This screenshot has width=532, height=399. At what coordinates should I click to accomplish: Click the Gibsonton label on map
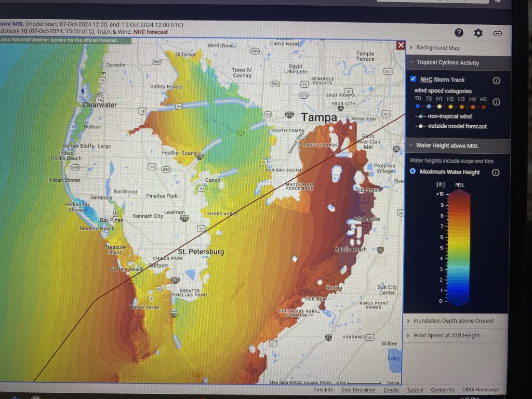(x=367, y=190)
